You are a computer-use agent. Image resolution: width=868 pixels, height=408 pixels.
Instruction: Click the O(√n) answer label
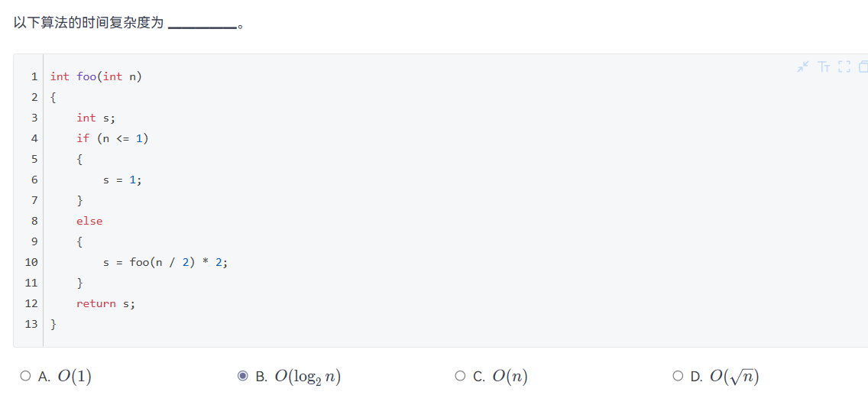click(734, 377)
